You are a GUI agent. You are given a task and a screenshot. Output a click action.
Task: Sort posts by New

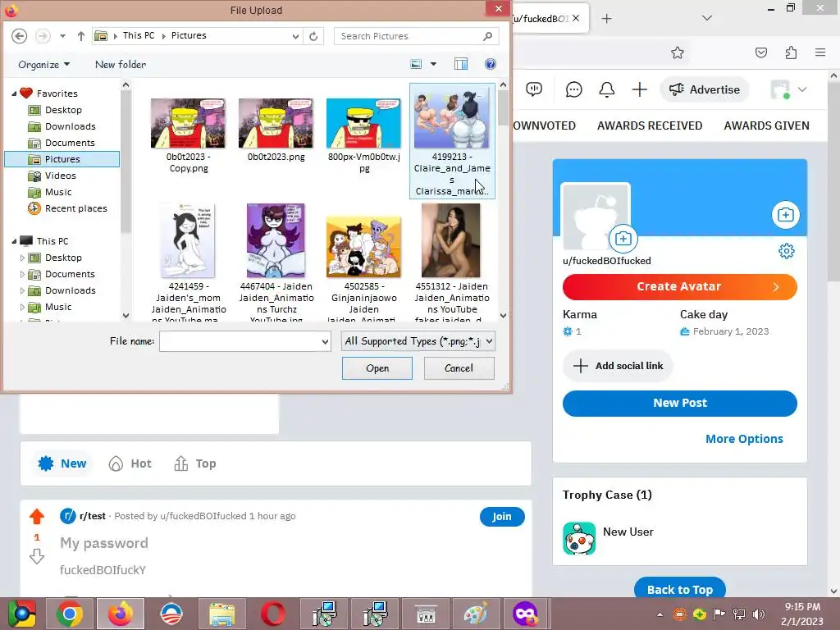pyautogui.click(x=62, y=463)
